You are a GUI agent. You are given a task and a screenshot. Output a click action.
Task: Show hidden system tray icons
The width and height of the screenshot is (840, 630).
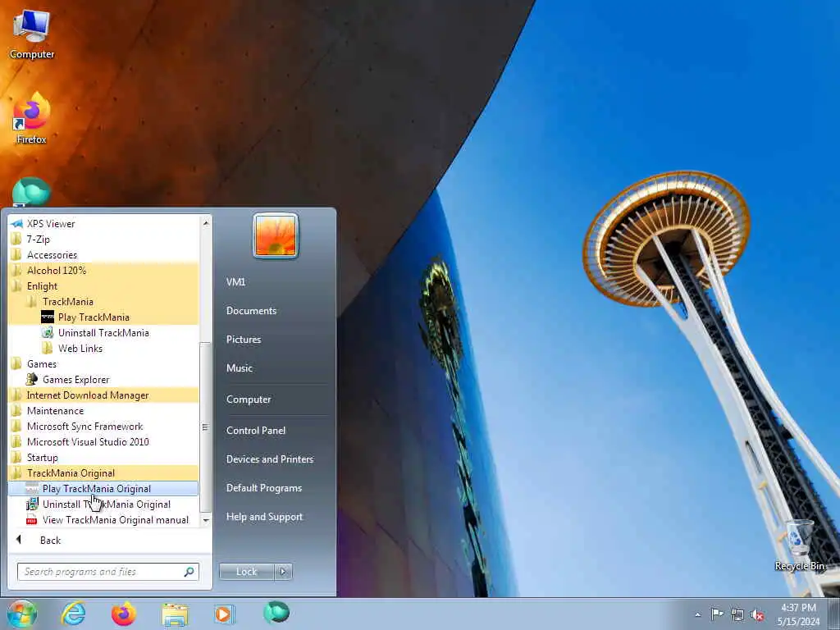coord(697,614)
